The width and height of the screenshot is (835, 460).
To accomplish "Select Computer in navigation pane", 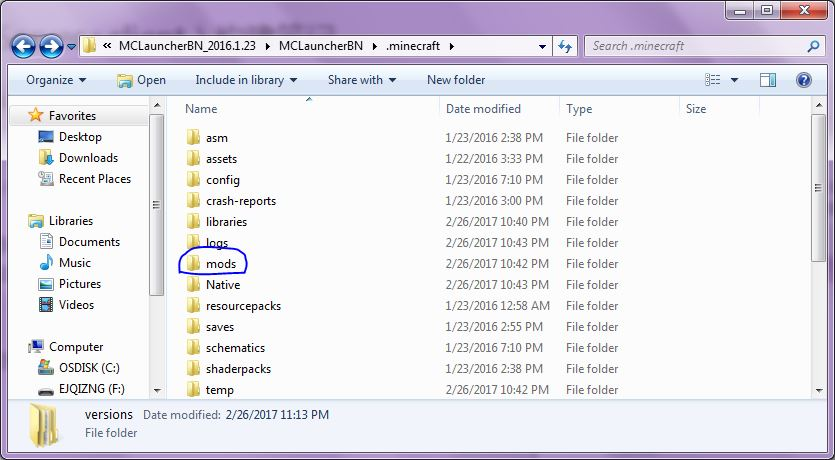I will 76,347.
